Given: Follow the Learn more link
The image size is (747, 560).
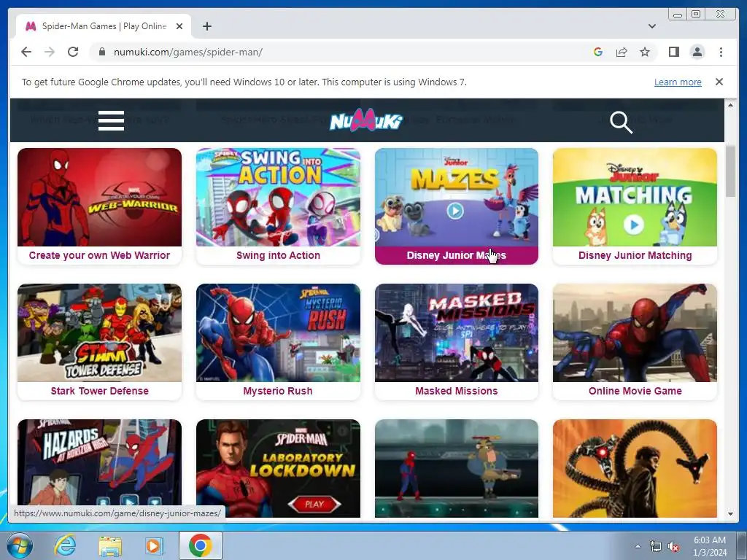Looking at the screenshot, I should click(x=678, y=82).
